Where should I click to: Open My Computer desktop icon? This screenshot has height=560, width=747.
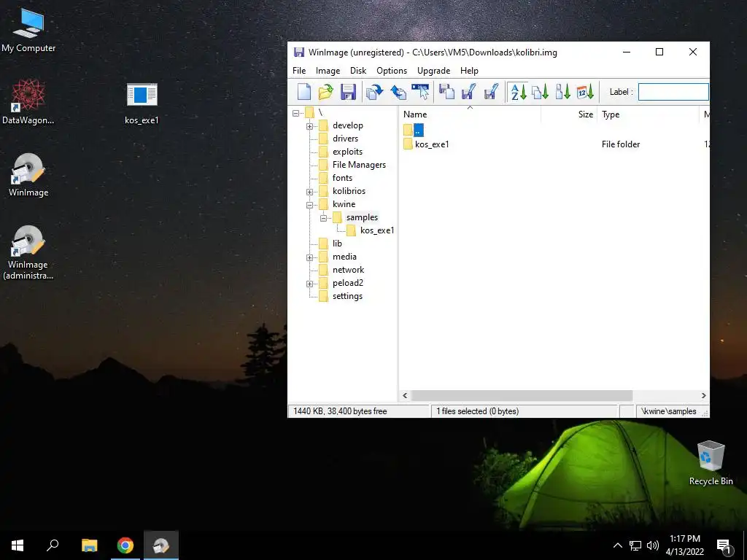click(28, 29)
